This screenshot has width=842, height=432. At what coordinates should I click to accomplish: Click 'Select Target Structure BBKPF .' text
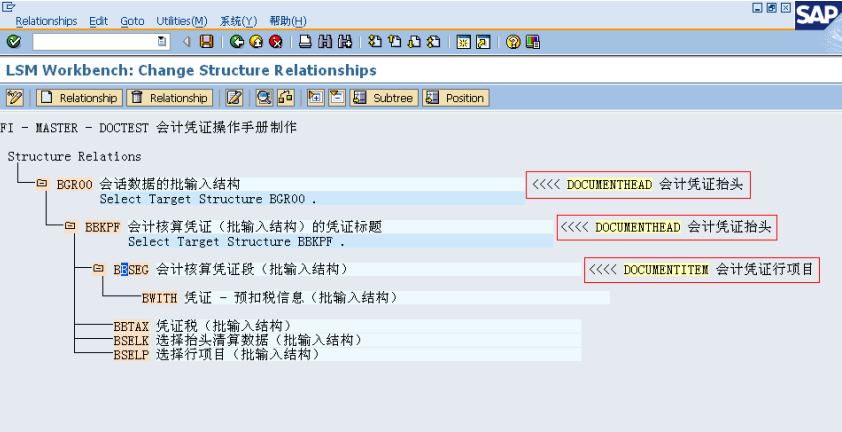pos(236,242)
